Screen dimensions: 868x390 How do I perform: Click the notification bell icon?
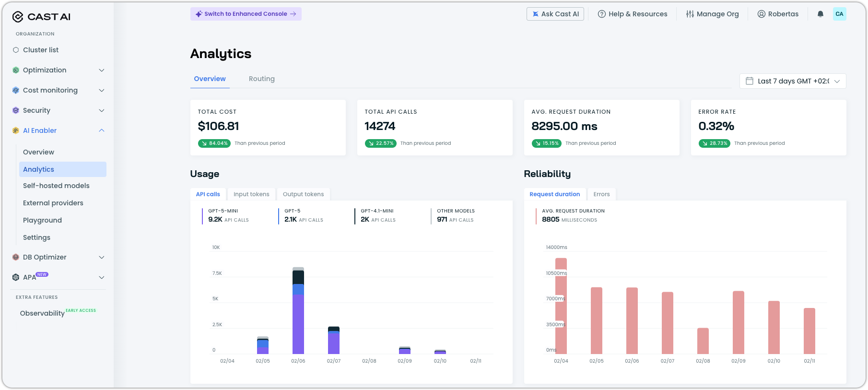(821, 14)
